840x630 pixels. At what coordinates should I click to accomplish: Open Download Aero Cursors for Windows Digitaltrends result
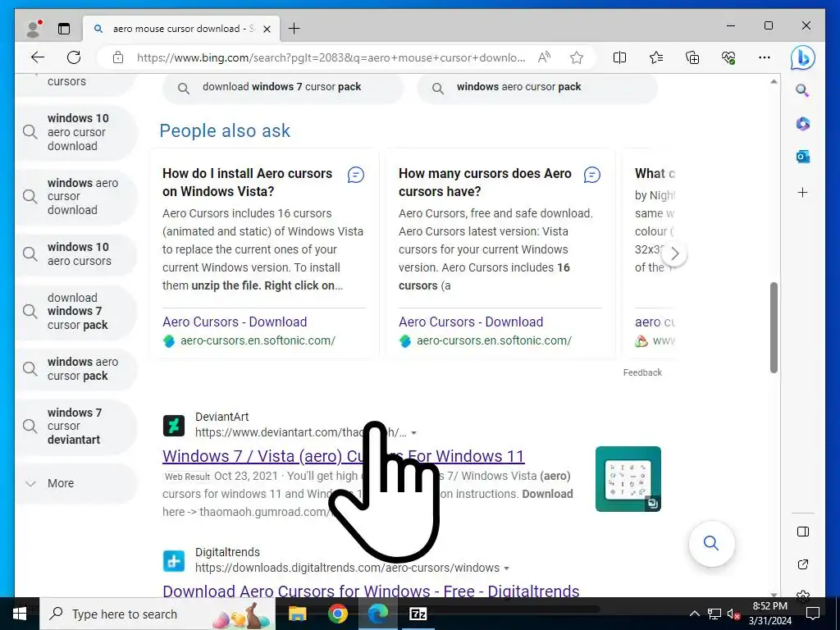371,591
